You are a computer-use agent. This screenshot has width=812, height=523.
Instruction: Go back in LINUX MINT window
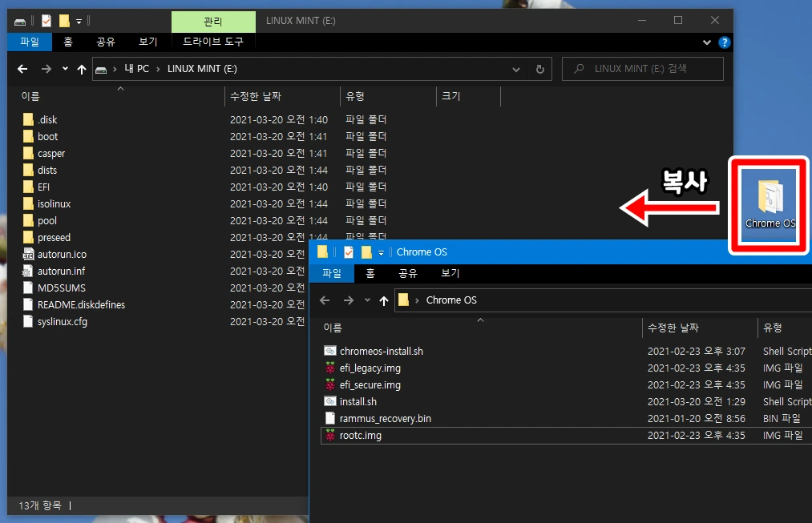(22, 69)
